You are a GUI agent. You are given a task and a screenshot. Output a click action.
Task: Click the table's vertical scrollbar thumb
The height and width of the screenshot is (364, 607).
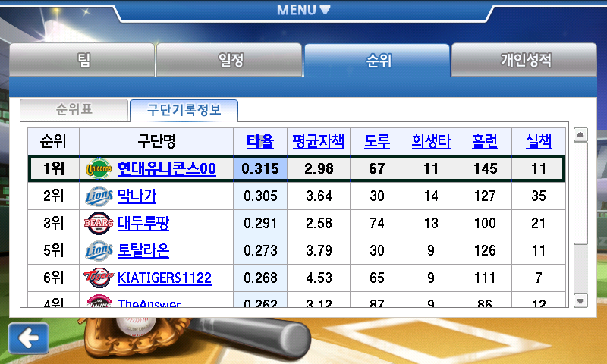[x=580, y=193]
